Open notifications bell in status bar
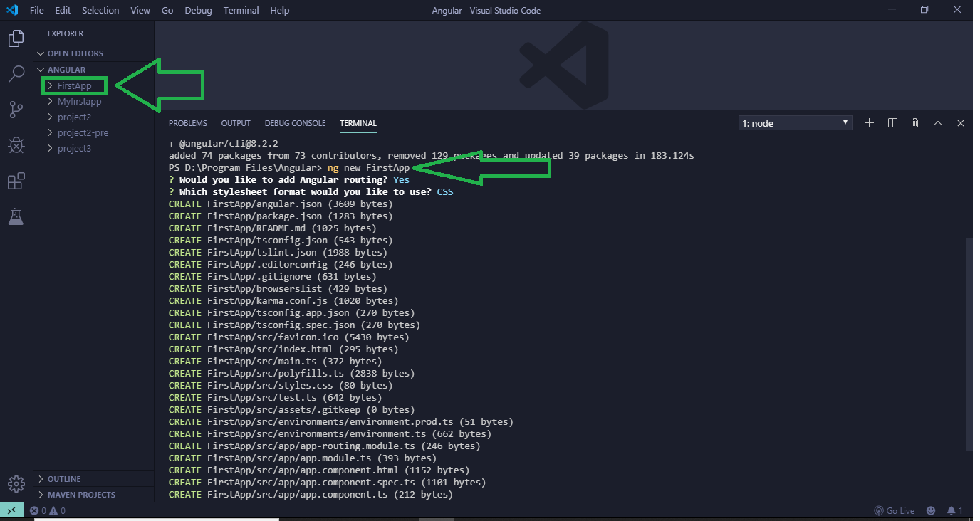 tap(955, 510)
